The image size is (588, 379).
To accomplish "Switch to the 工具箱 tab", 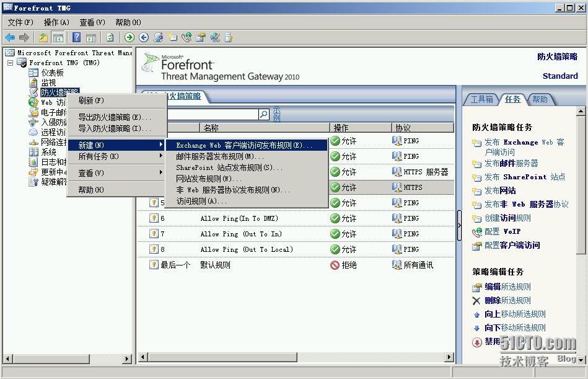I will click(x=482, y=99).
